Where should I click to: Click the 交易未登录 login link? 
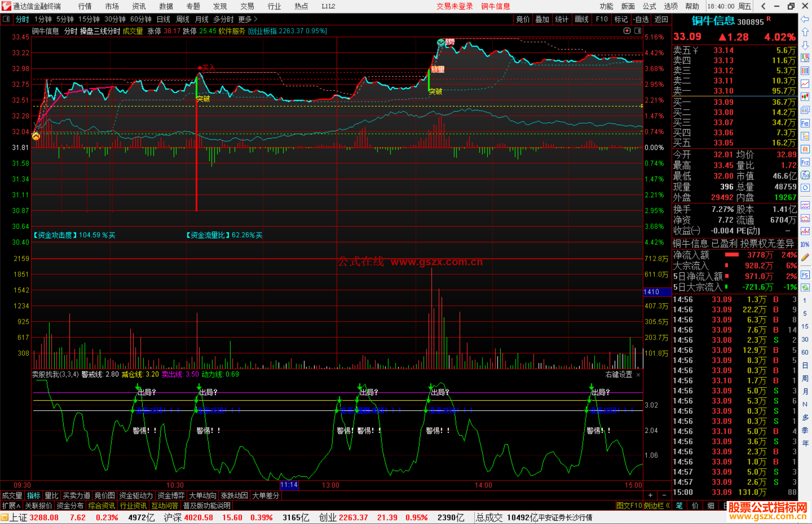[x=454, y=6]
